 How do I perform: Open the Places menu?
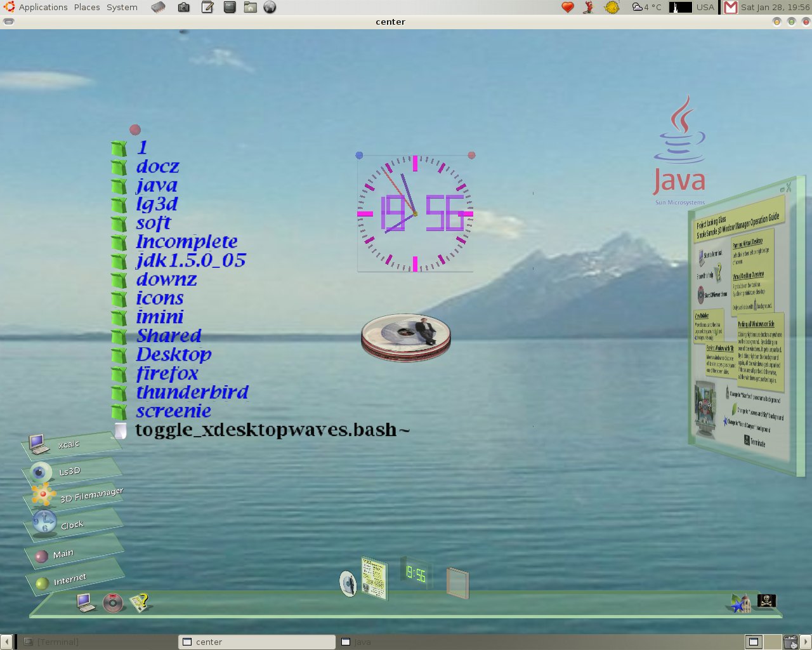pyautogui.click(x=87, y=8)
